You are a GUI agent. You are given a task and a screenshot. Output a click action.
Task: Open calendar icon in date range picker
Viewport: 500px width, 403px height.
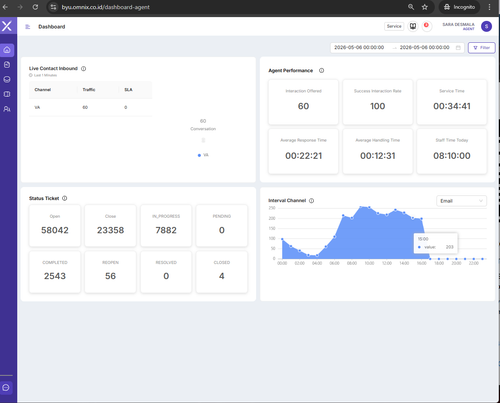[x=458, y=48]
